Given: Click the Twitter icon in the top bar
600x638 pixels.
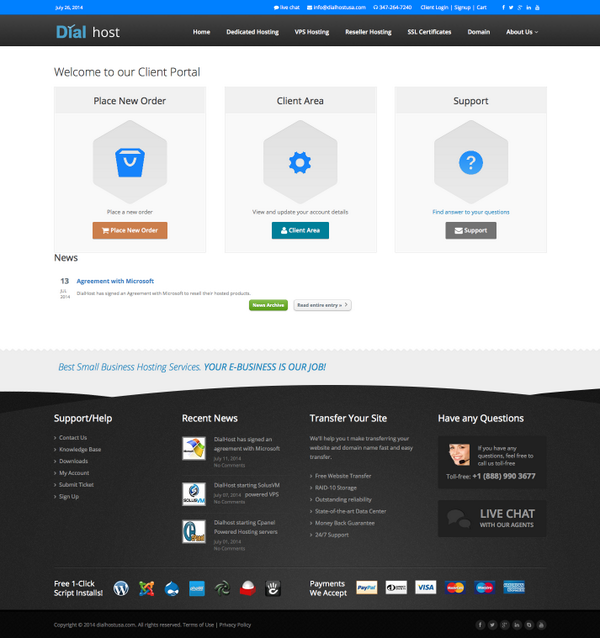Looking at the screenshot, I should coord(511,7).
